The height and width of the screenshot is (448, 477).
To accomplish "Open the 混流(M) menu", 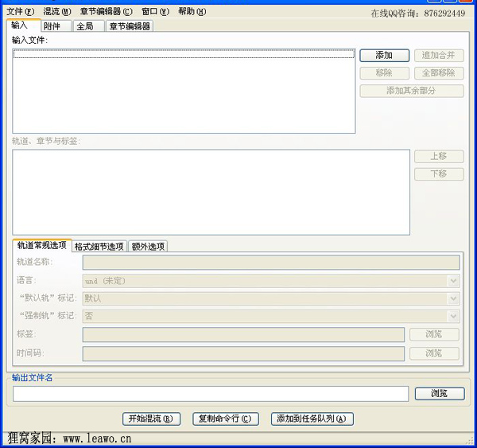I will coord(57,12).
